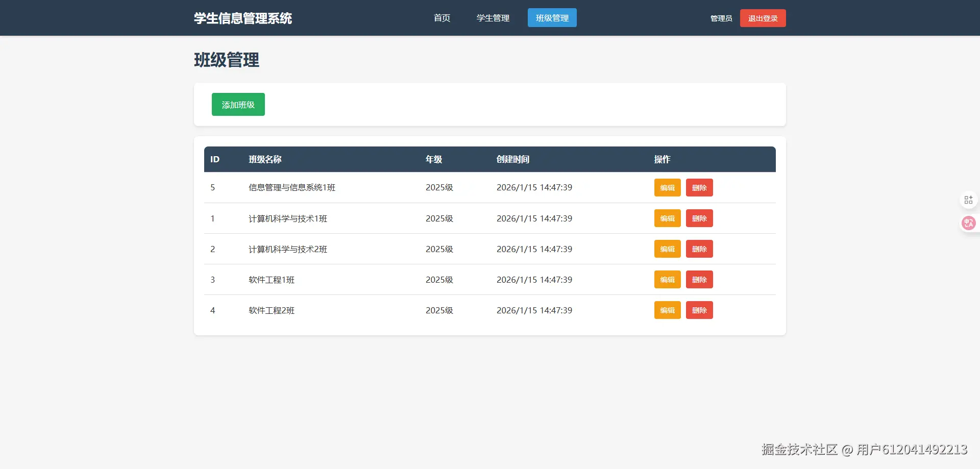Click the green 添加班级 button

238,105
